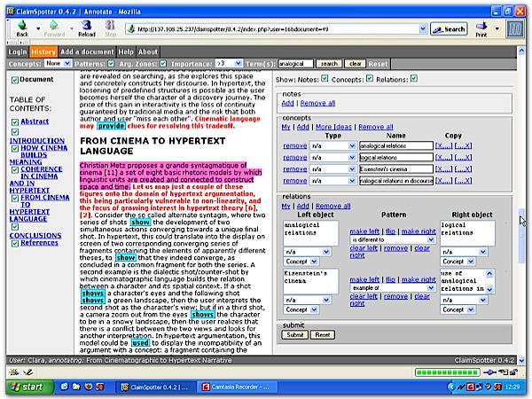
Task: Click Add link under notes
Action: 287,103
